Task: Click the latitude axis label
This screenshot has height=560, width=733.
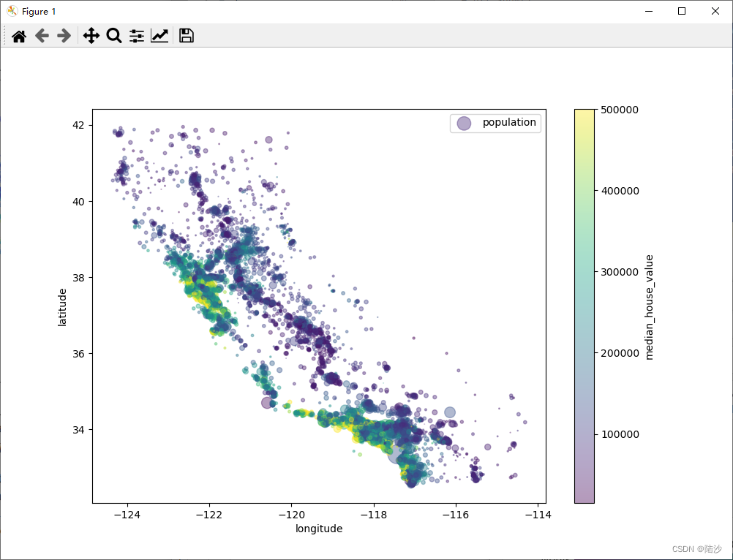Action: coord(62,307)
